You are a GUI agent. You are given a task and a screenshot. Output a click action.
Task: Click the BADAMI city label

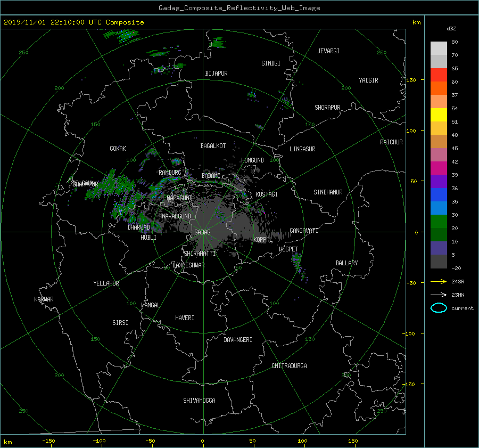pyautogui.click(x=211, y=176)
